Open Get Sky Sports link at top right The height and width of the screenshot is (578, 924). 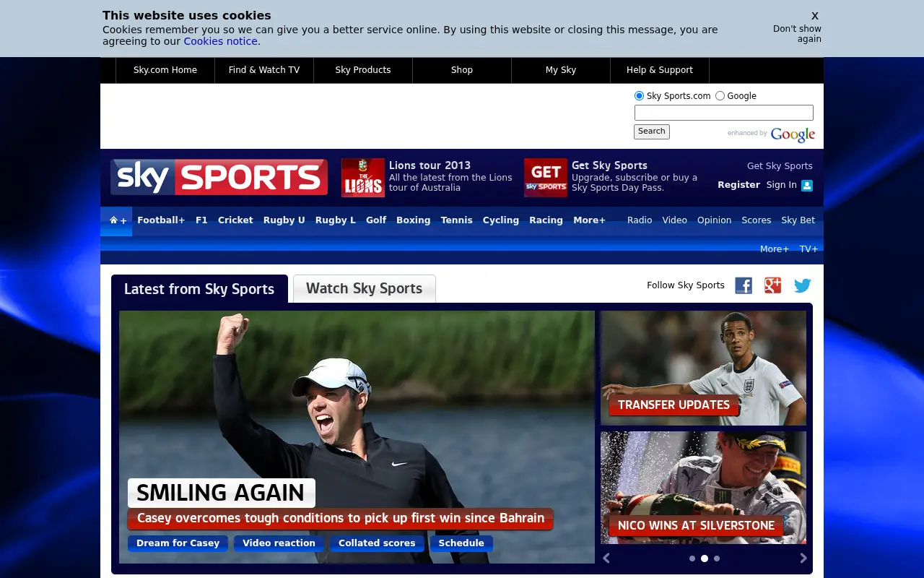pos(780,166)
